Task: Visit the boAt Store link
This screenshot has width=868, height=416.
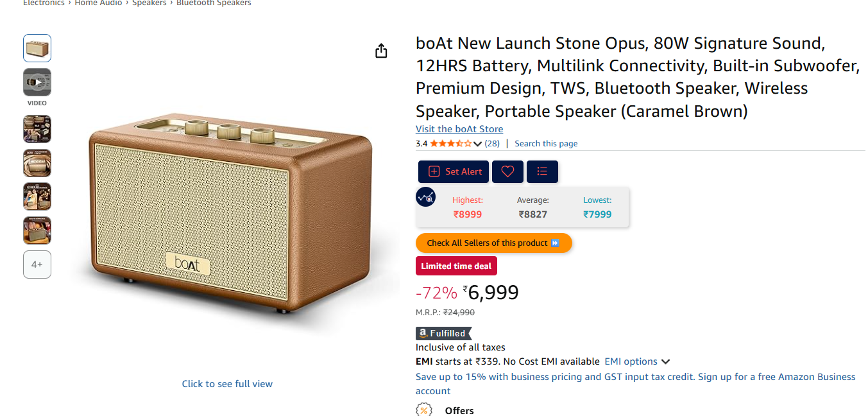Action: [459, 129]
